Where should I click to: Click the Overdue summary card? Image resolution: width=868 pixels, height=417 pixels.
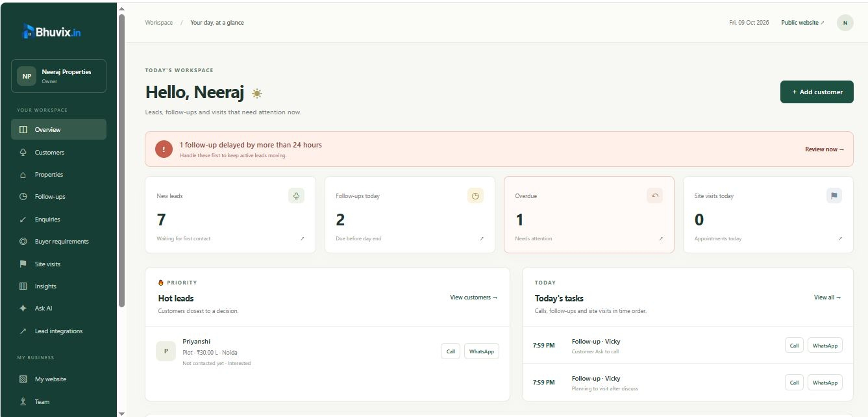pos(589,214)
